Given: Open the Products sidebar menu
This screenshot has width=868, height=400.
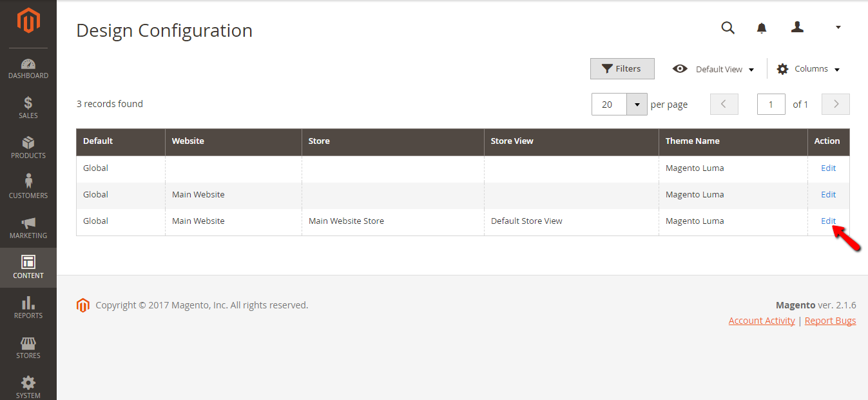Looking at the screenshot, I should pos(28,148).
